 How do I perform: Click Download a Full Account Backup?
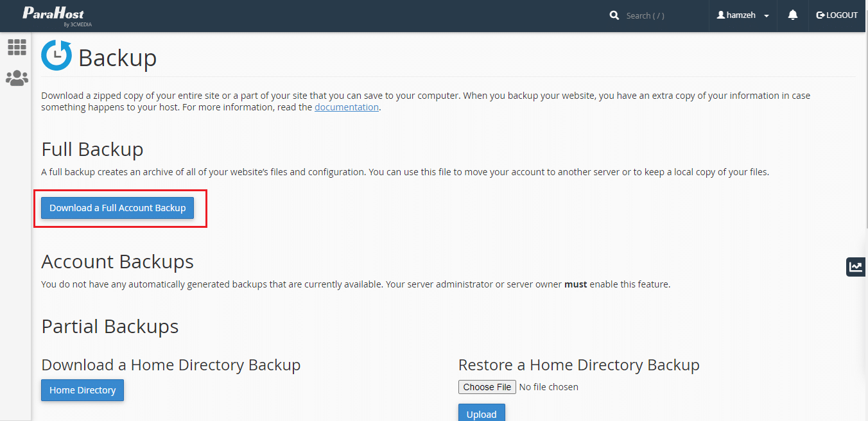coord(117,208)
